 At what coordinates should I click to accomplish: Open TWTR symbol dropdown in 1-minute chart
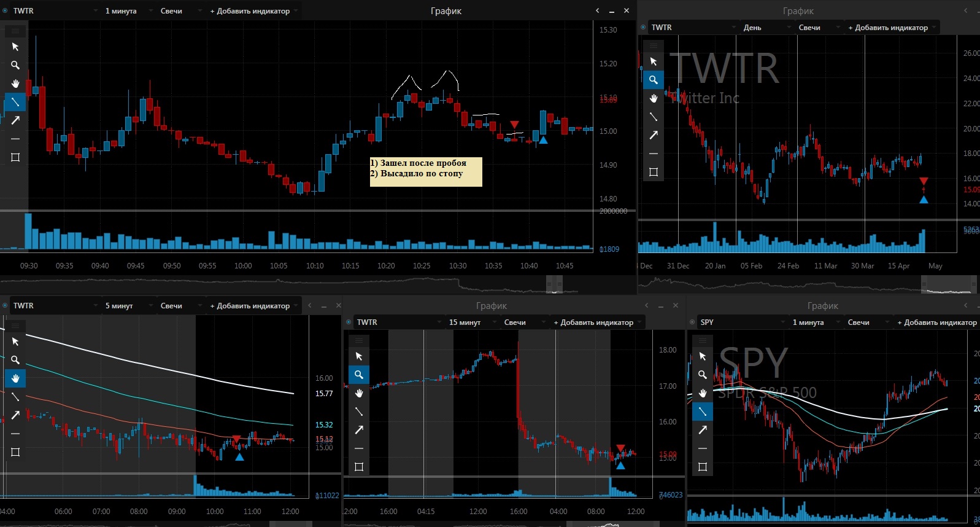[x=55, y=11]
